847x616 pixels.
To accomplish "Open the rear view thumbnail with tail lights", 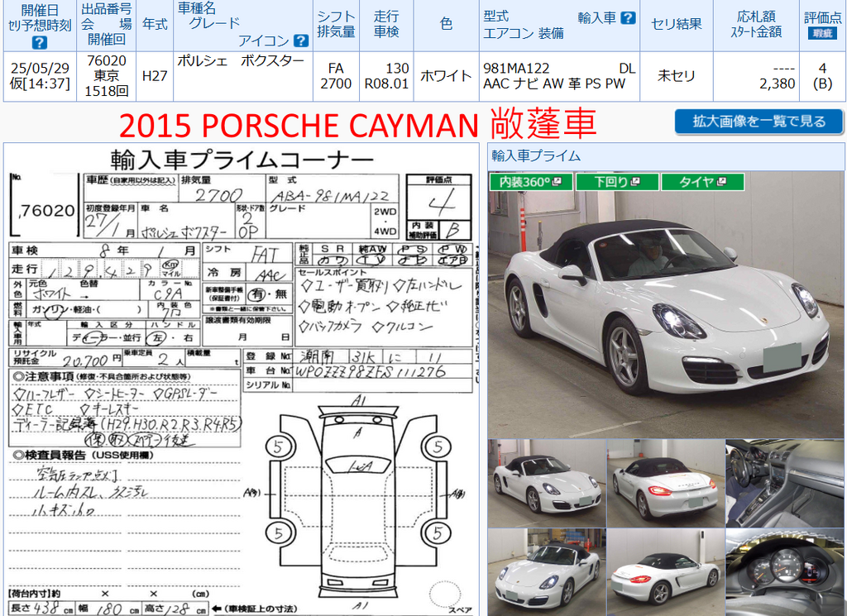I will point(666,483).
